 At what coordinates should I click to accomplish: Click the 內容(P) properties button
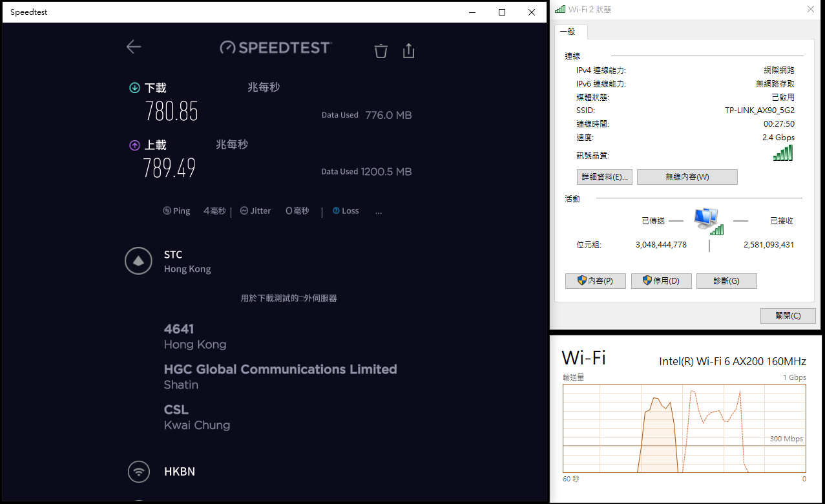pyautogui.click(x=596, y=281)
